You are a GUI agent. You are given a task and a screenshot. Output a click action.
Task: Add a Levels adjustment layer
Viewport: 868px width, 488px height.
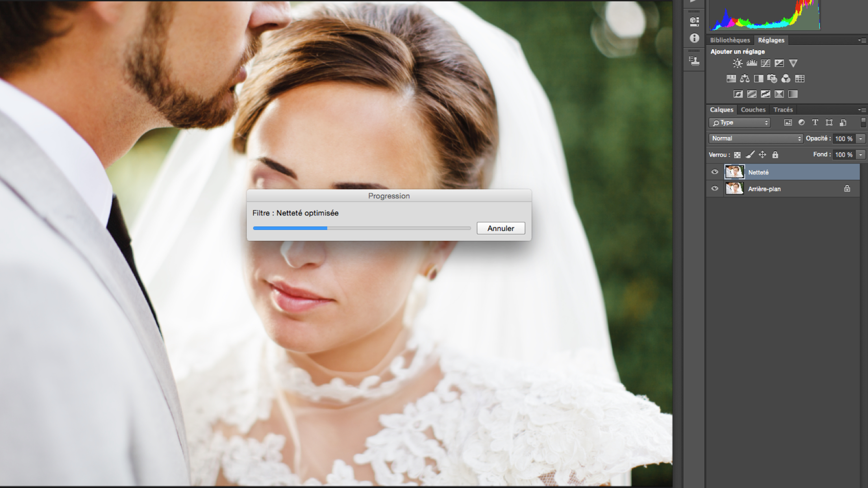tap(751, 63)
